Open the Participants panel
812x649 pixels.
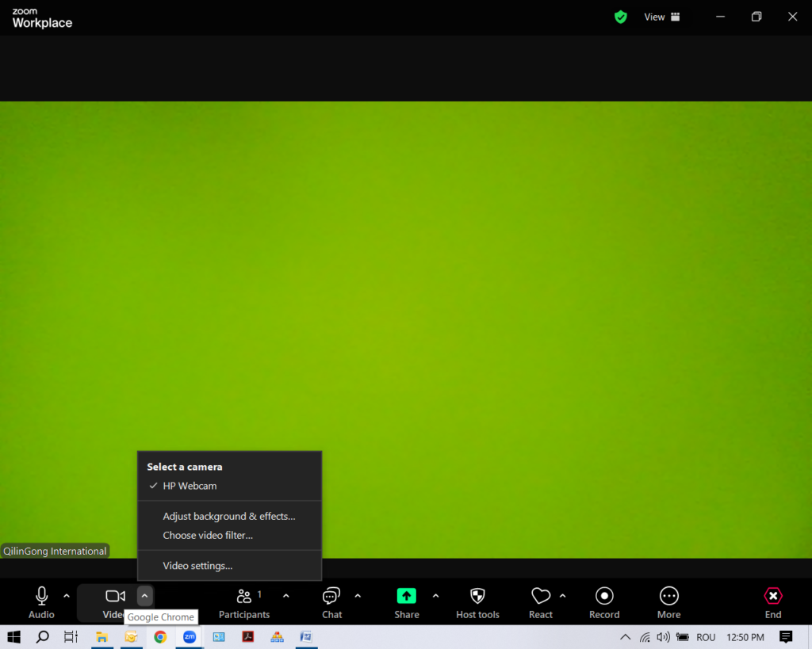[244, 602]
